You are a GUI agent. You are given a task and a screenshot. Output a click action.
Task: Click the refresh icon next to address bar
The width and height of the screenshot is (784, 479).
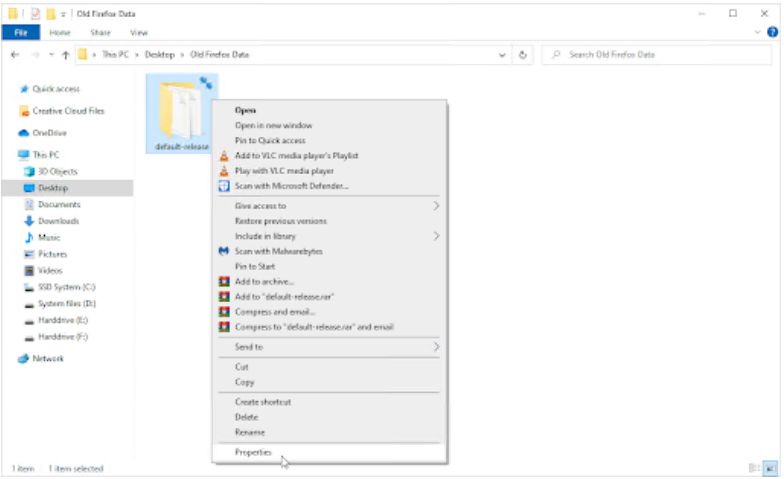pos(524,55)
